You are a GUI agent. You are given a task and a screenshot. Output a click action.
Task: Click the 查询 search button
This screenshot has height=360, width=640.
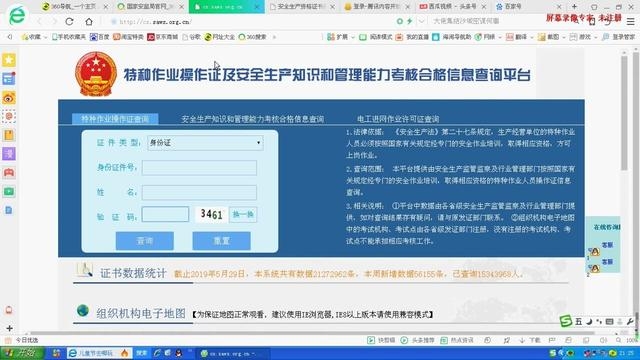(x=144, y=241)
